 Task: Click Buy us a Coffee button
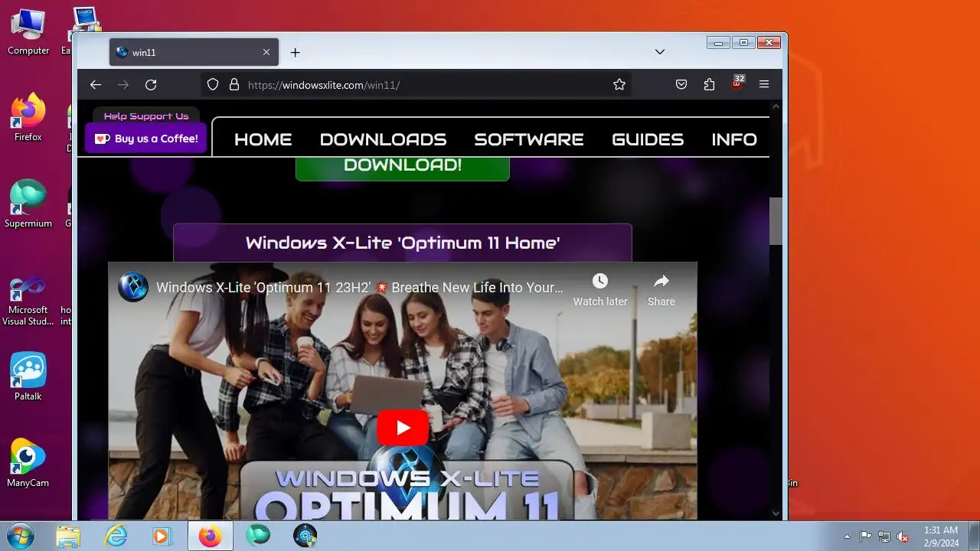tap(146, 139)
